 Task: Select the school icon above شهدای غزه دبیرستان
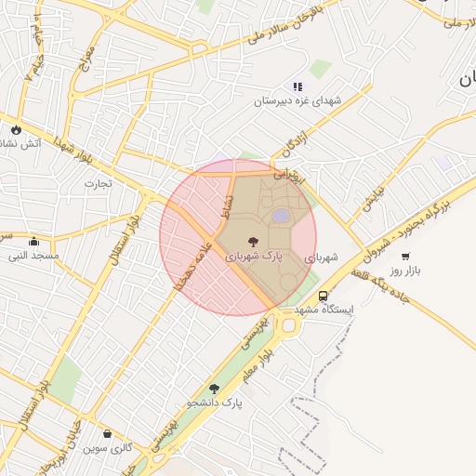coord(297,86)
